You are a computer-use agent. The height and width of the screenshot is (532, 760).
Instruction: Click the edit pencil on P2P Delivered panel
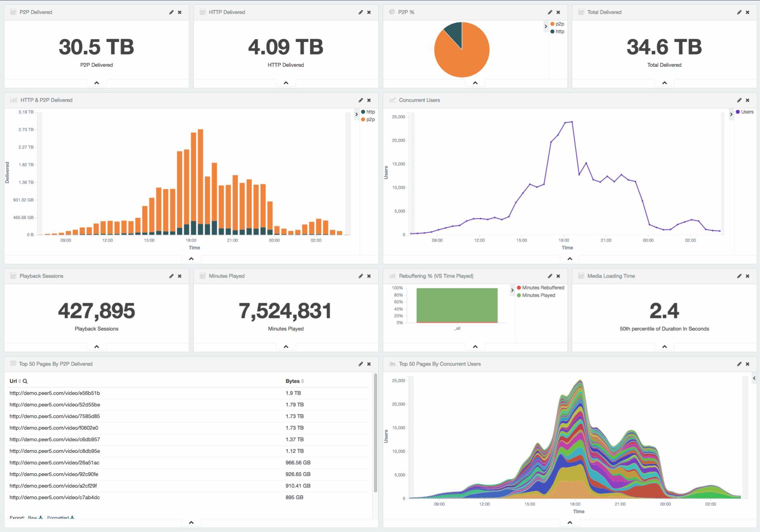(171, 12)
